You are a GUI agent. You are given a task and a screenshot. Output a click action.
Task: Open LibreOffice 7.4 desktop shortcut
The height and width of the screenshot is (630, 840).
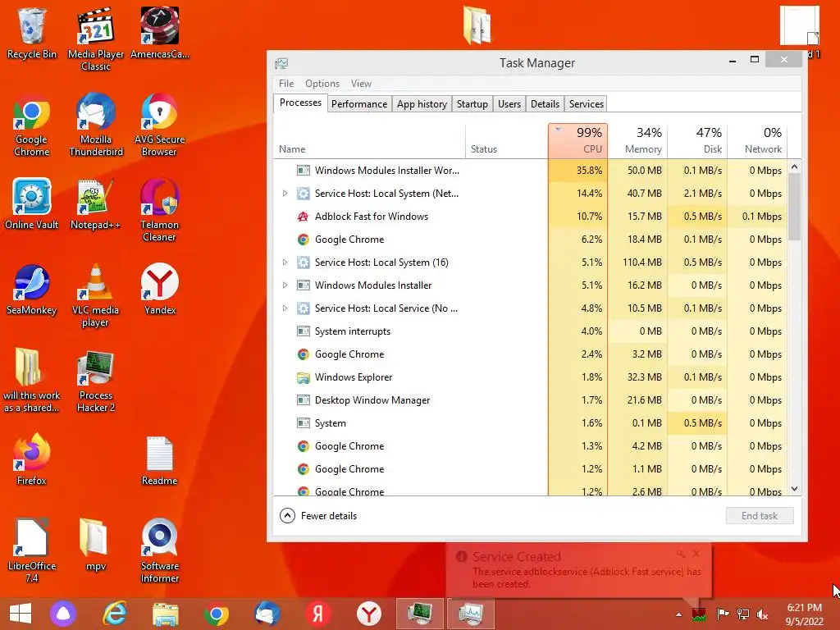point(32,550)
